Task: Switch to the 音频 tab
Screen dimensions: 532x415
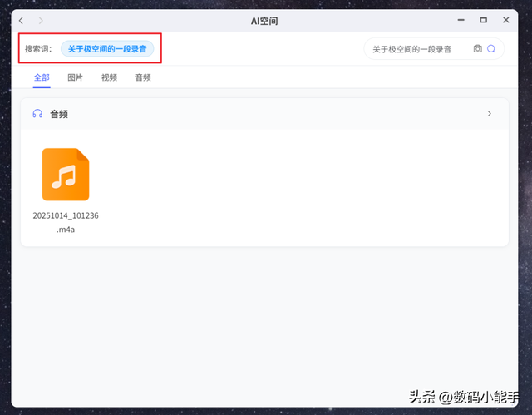Action: pyautogui.click(x=143, y=77)
